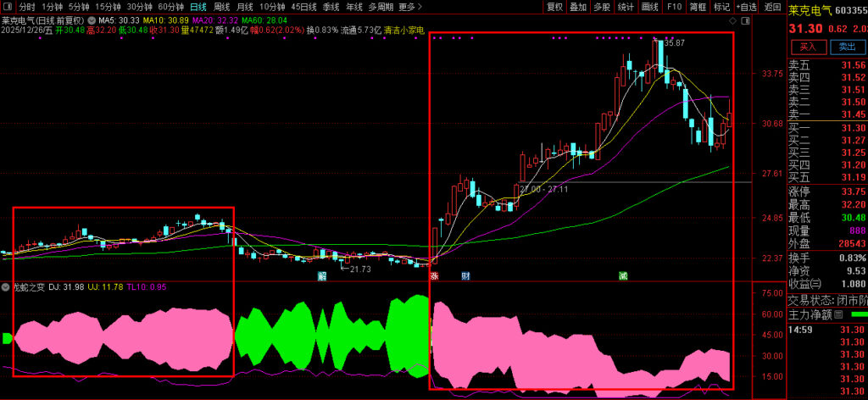Click the 涨 event marker on the chart
Screen dimensions: 868x400
(434, 276)
